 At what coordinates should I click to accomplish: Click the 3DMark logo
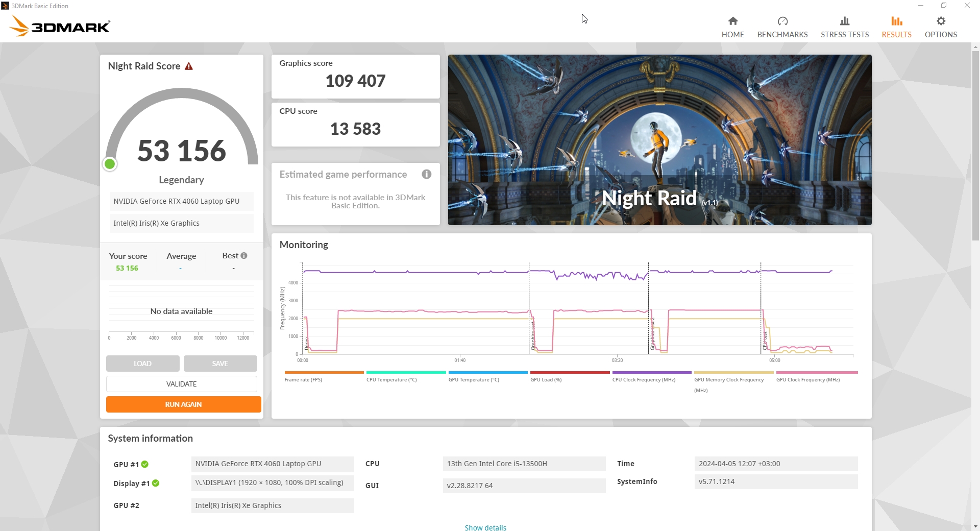(60, 26)
